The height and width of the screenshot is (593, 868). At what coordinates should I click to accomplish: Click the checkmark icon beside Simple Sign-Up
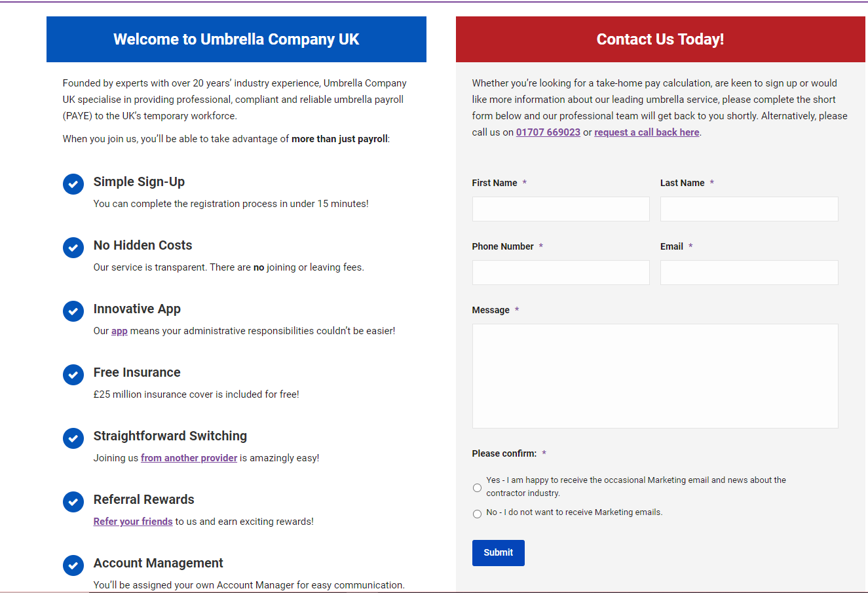click(73, 184)
